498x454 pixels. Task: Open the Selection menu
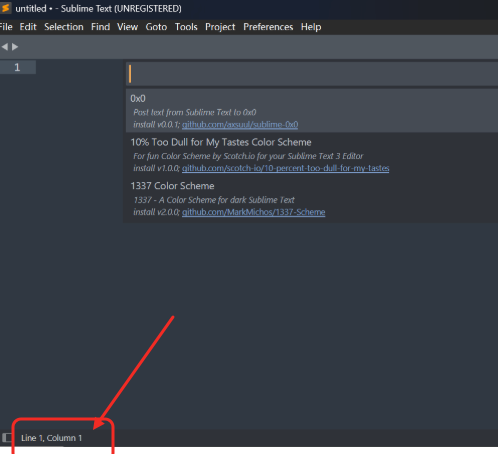pos(64,27)
